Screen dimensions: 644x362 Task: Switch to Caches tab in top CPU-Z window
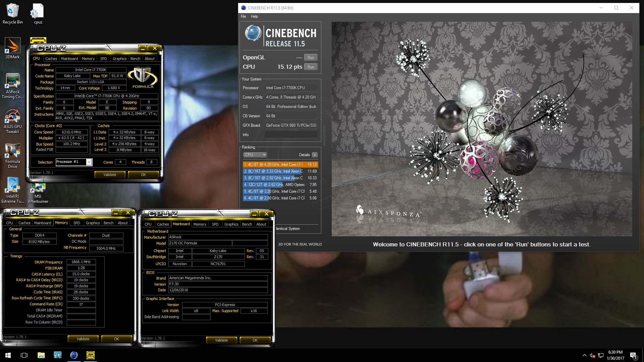(x=51, y=59)
